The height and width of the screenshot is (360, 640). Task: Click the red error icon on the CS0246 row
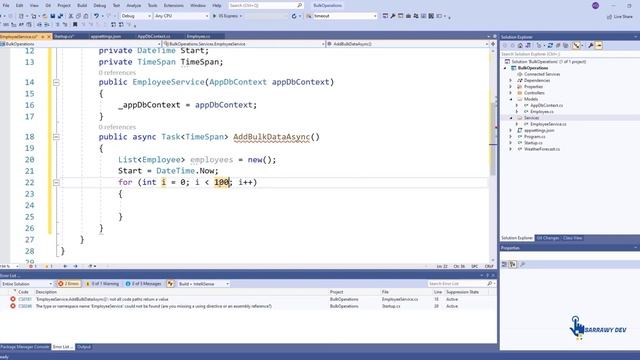13,306
